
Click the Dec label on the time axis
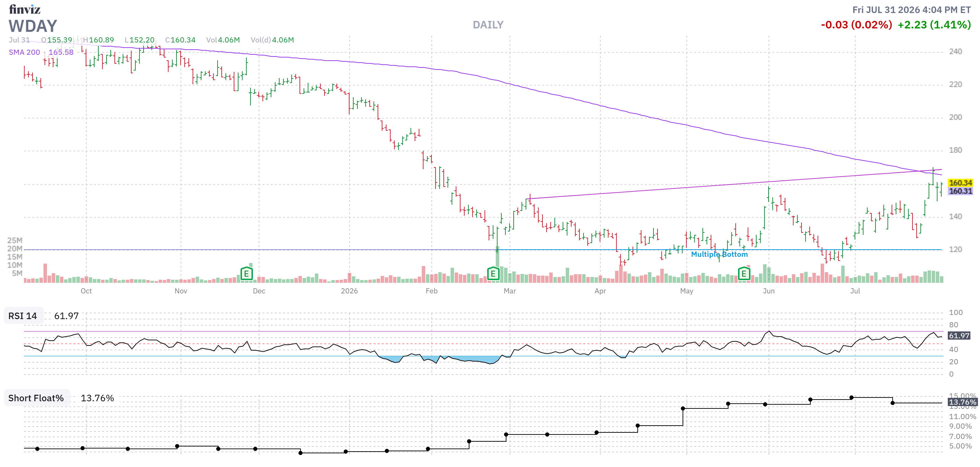pos(259,291)
